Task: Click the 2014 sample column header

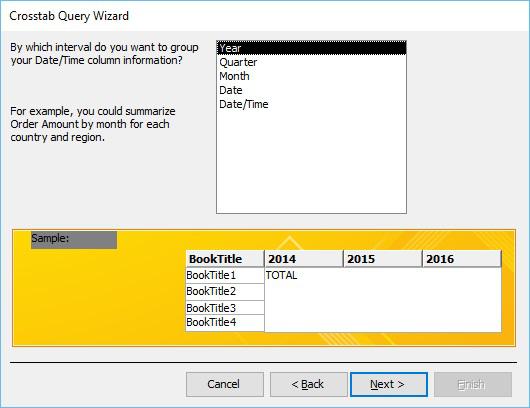Action: (x=304, y=259)
